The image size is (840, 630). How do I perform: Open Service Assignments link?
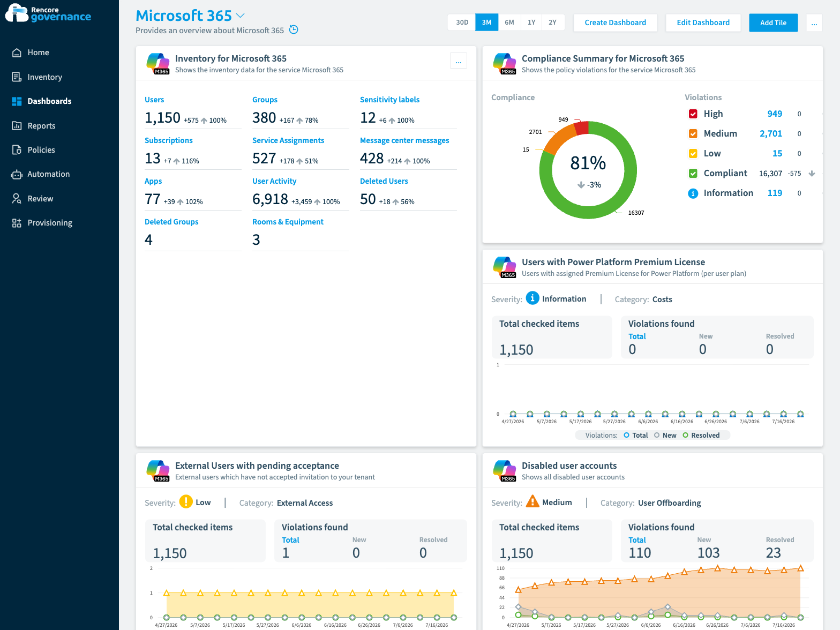pyautogui.click(x=288, y=140)
